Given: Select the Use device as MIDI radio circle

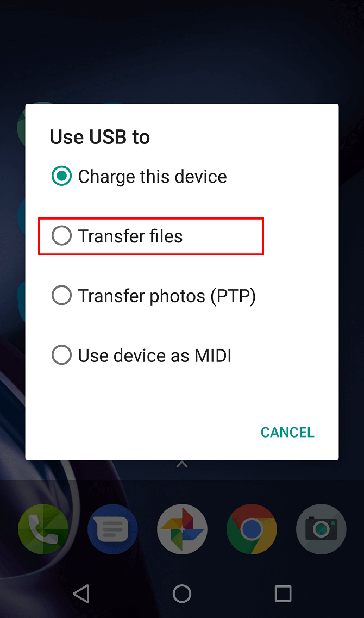Looking at the screenshot, I should [61, 355].
